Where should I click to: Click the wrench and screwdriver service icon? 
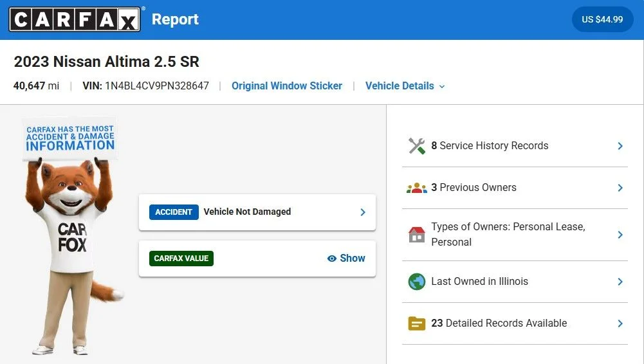pyautogui.click(x=416, y=146)
